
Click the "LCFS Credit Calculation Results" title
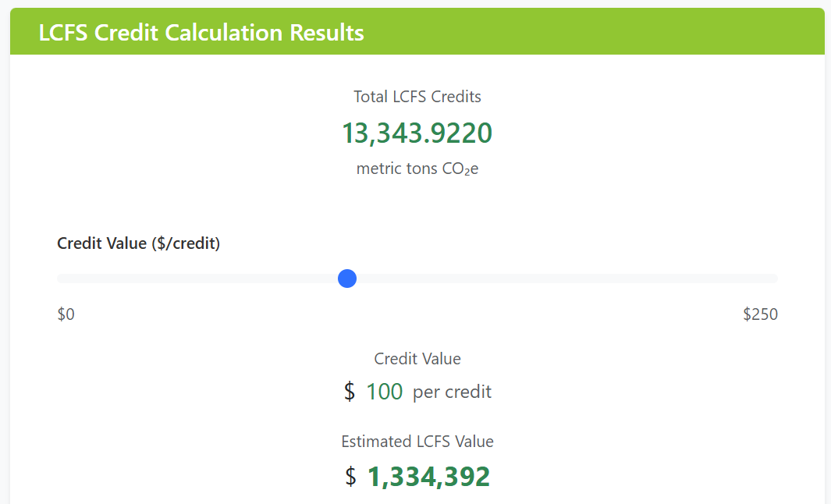coord(201,33)
